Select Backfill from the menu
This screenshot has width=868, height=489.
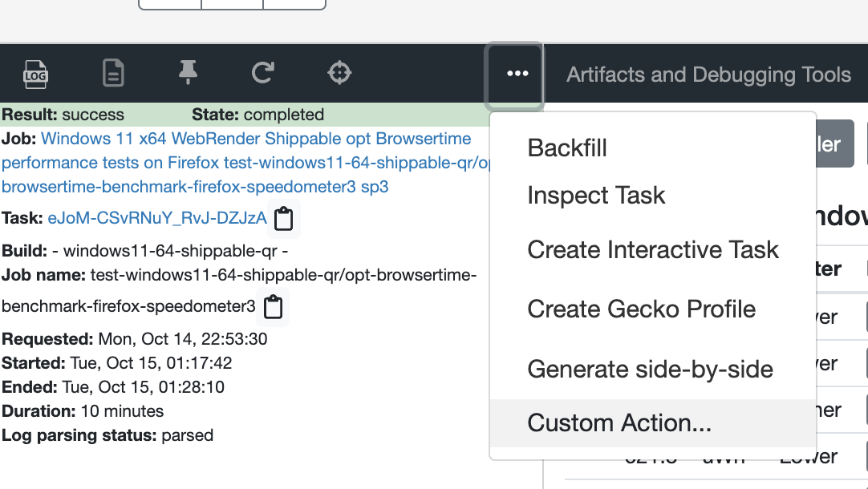pos(567,148)
